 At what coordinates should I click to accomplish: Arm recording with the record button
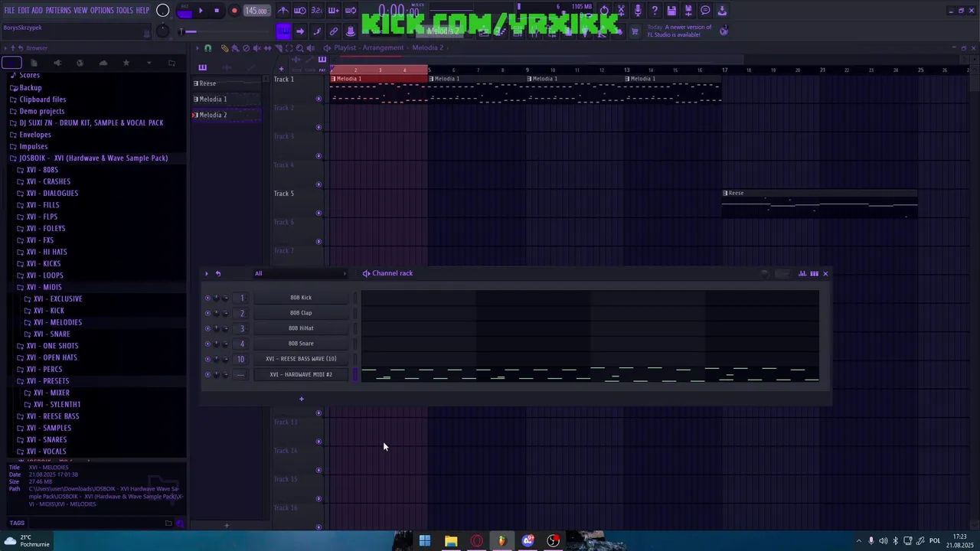(x=234, y=11)
